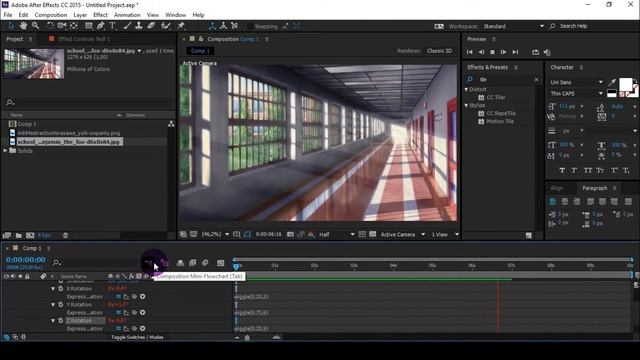This screenshot has height=360, width=640.
Task: Choose the View Axis mode icon
Action: pyautogui.click(x=235, y=26)
